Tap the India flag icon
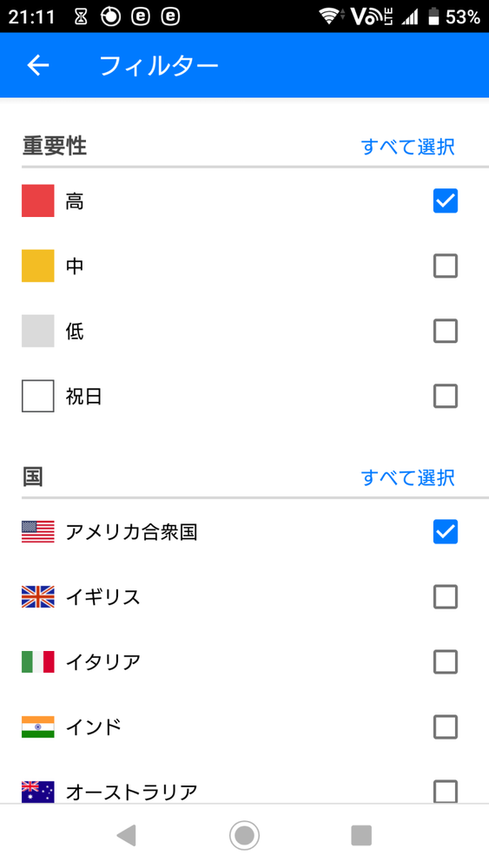The width and height of the screenshot is (489, 868). [37, 727]
